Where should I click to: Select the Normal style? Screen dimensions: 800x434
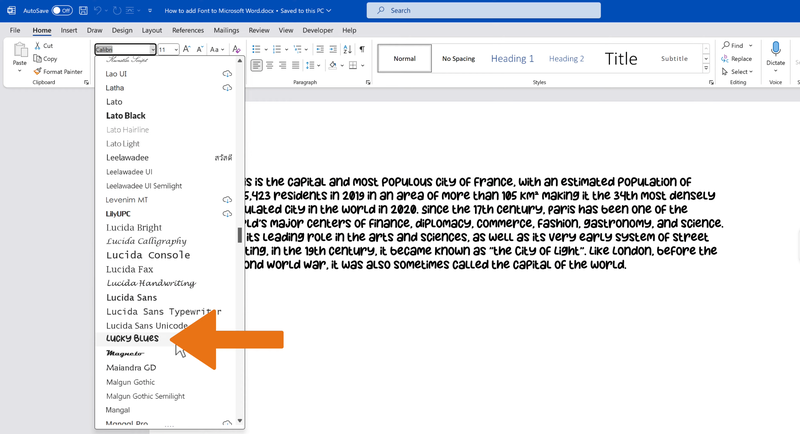pos(405,58)
